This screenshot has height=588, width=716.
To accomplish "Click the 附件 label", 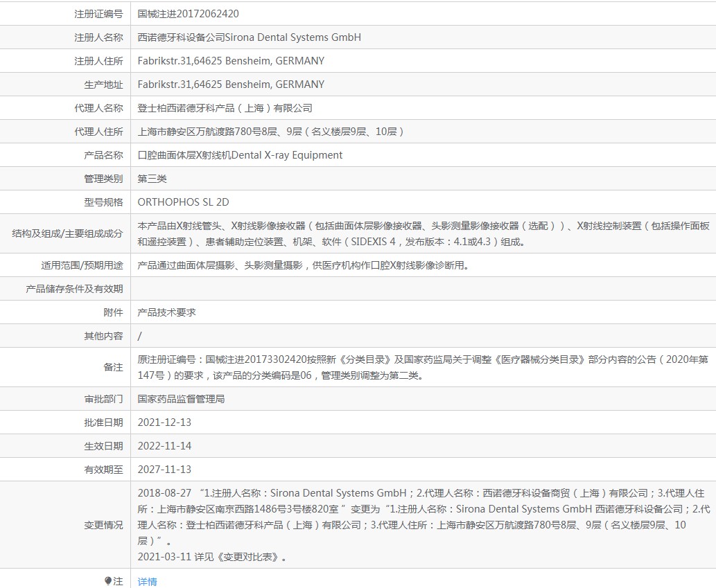I will [113, 312].
